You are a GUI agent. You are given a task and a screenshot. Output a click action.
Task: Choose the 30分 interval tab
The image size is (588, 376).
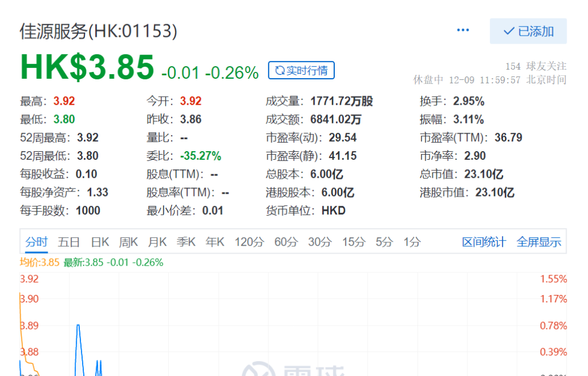tap(319, 242)
